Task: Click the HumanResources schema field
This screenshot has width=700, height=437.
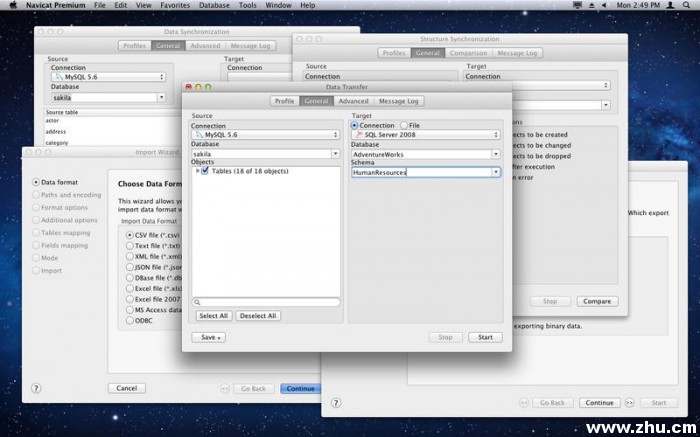Action: (420, 172)
